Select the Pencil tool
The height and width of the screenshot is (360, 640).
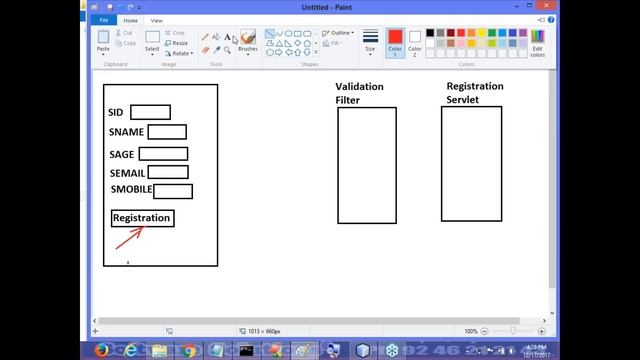pyautogui.click(x=205, y=37)
